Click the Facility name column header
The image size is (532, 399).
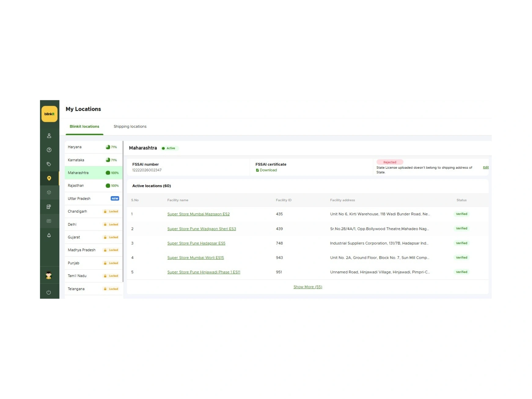coord(178,200)
